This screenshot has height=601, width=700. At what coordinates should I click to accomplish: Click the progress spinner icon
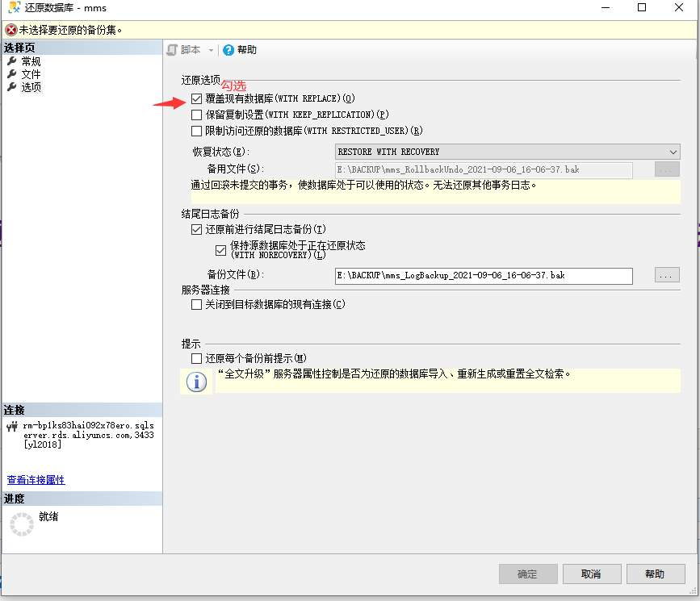pos(22,524)
